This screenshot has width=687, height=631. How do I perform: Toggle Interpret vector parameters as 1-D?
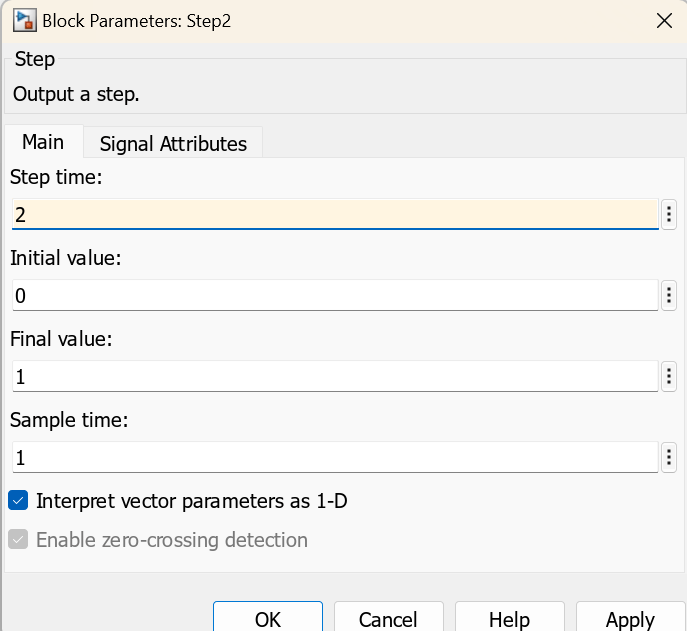pyautogui.click(x=18, y=500)
